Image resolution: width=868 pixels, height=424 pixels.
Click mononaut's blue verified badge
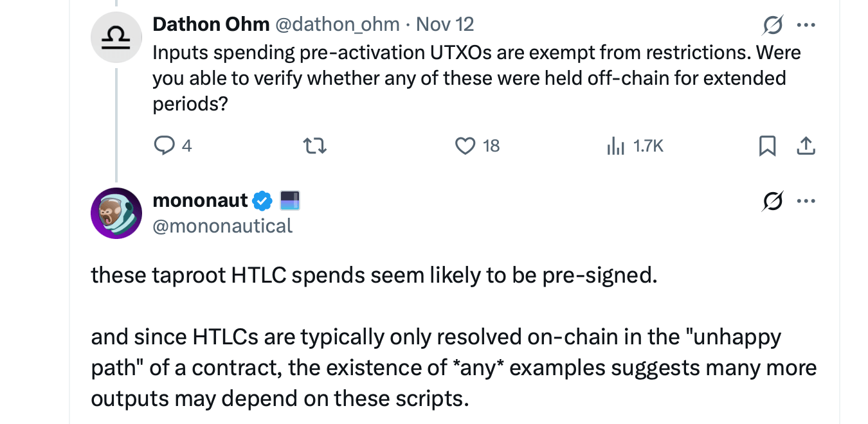(x=262, y=201)
